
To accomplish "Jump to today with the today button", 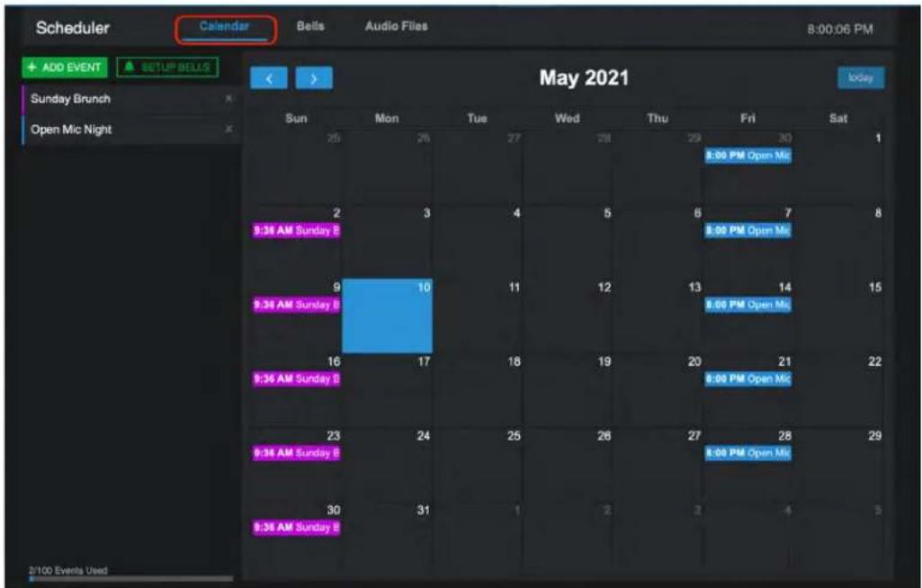I will click(861, 77).
